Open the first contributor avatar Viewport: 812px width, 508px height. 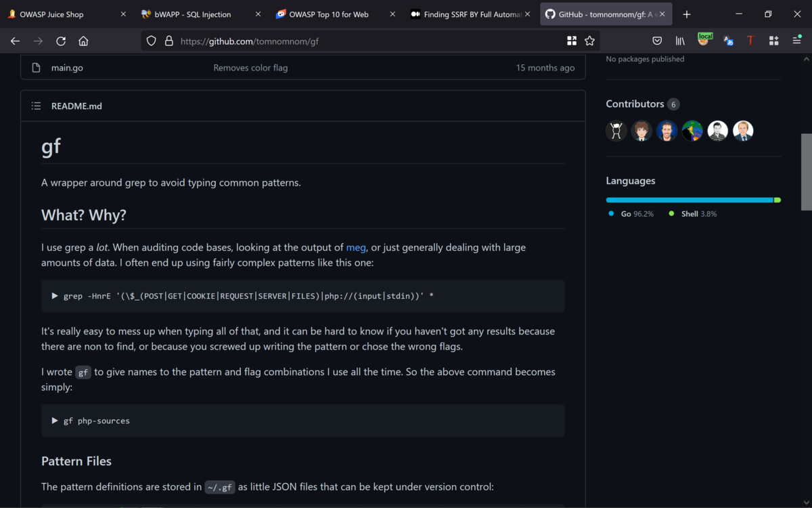[616, 131]
